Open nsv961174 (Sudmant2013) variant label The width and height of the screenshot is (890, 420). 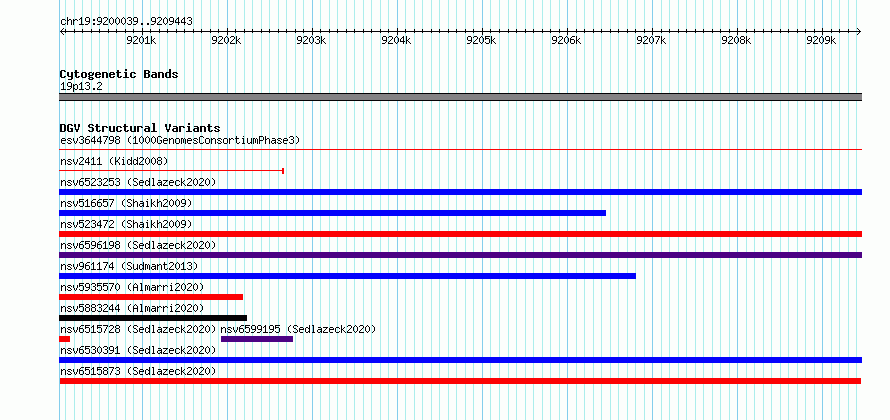coord(129,266)
